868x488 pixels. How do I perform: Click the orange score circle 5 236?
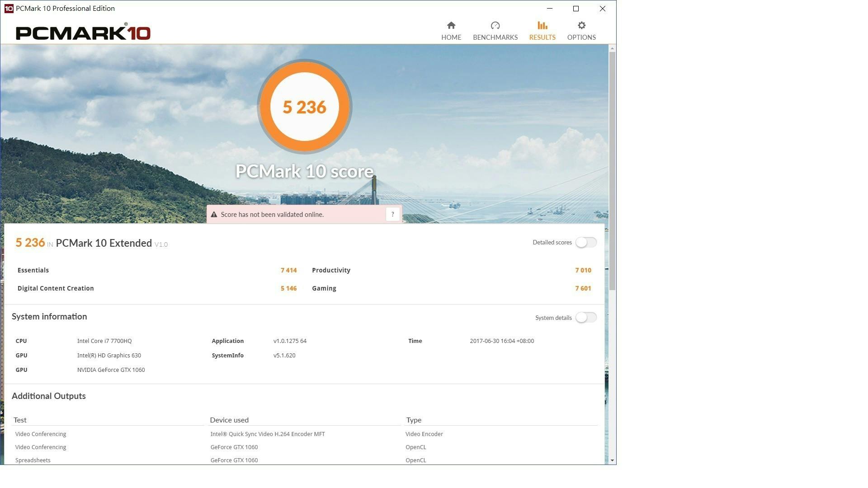tap(305, 107)
